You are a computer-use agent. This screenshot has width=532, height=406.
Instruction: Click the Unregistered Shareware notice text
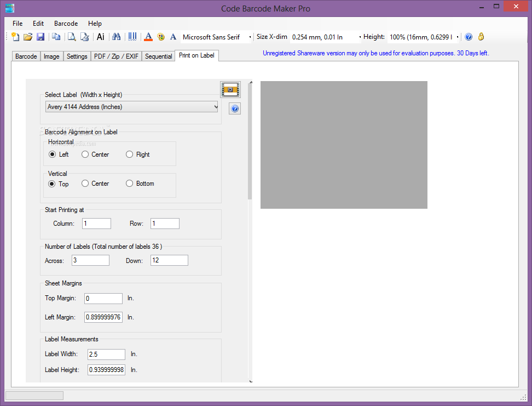click(x=376, y=53)
